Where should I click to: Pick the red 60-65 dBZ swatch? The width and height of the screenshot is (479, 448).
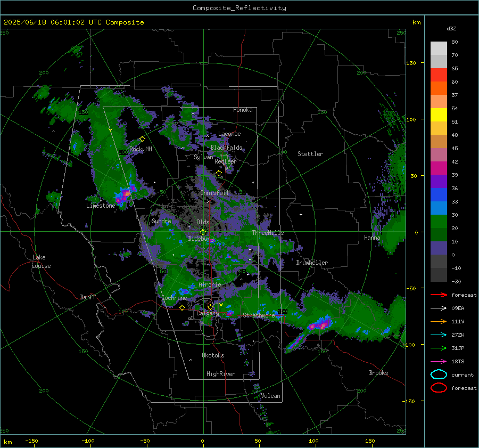439,75
